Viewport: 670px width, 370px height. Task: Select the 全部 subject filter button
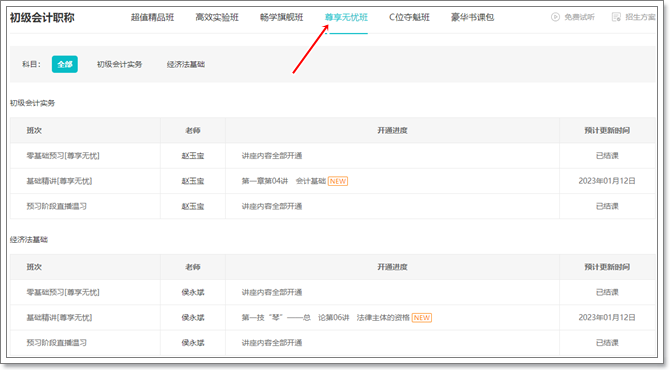click(x=65, y=64)
